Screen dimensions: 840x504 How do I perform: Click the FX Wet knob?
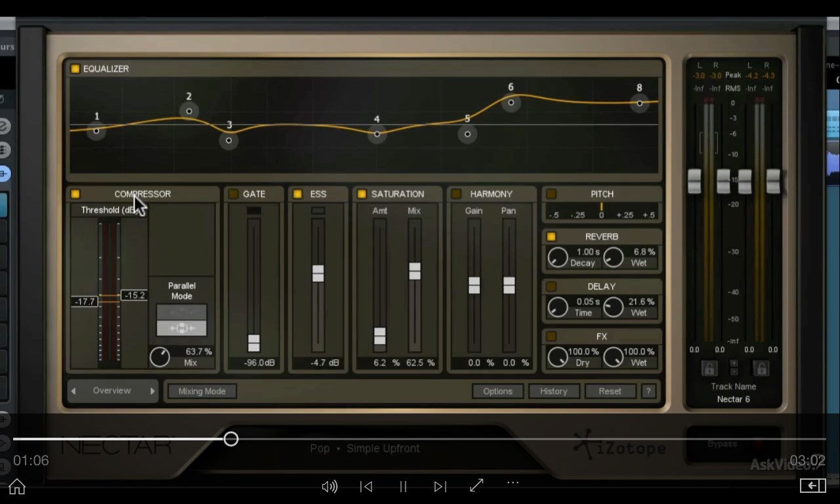coord(613,357)
